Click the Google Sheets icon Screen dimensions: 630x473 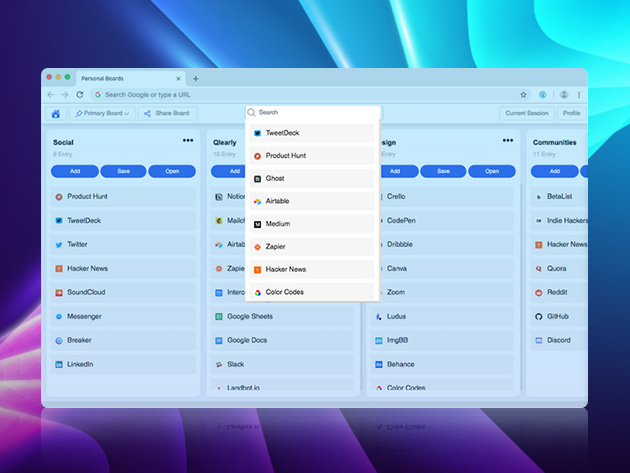pyautogui.click(x=219, y=317)
